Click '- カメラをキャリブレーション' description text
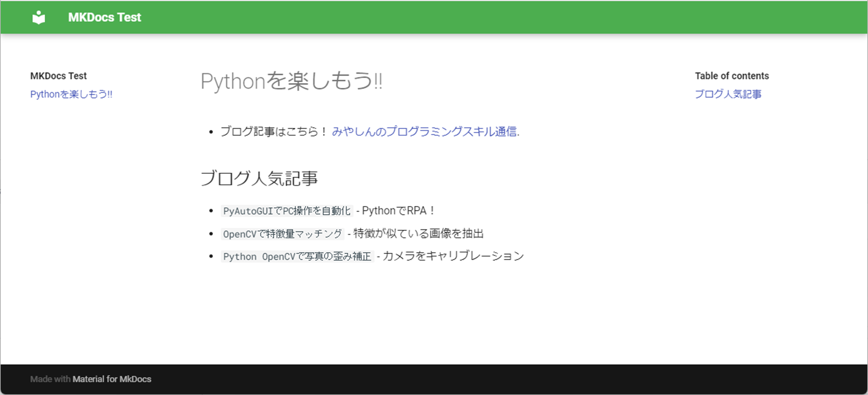Viewport: 868px width, 395px height. 451,256
